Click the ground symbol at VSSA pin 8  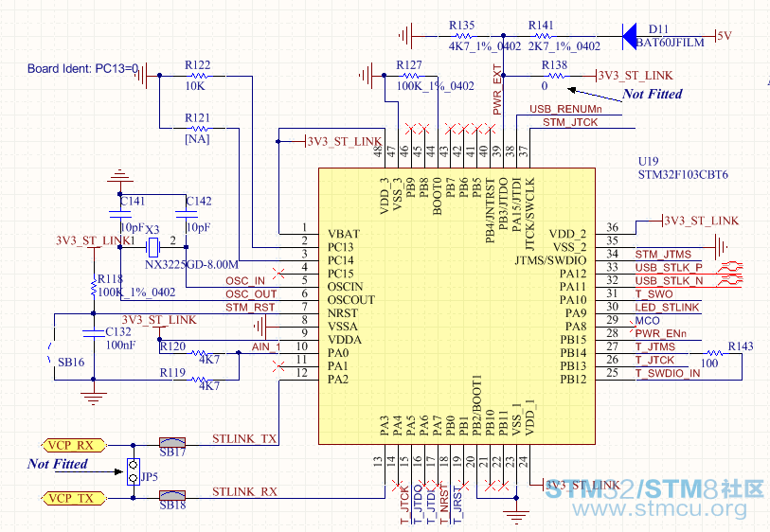click(x=260, y=326)
